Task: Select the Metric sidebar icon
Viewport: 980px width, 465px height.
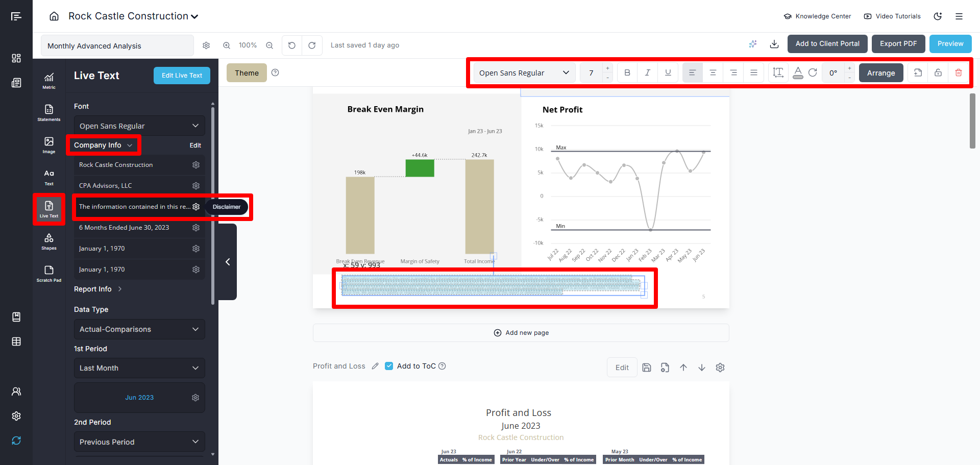Action: [49, 81]
